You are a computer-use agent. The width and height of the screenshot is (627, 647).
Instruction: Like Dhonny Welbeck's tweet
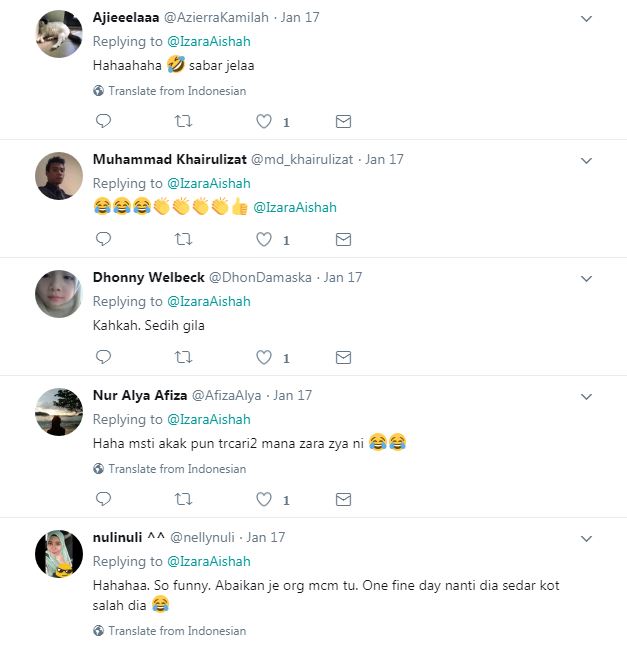click(264, 357)
